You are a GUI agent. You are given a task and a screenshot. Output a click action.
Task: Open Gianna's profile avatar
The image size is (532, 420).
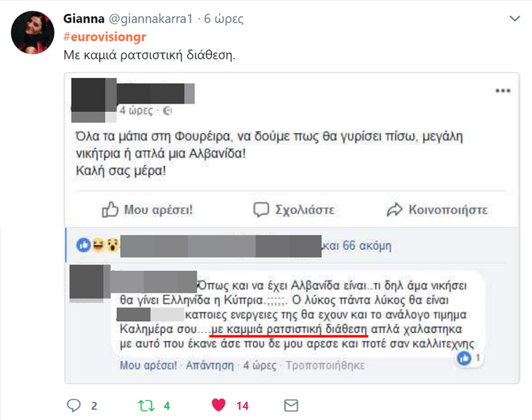(x=32, y=32)
